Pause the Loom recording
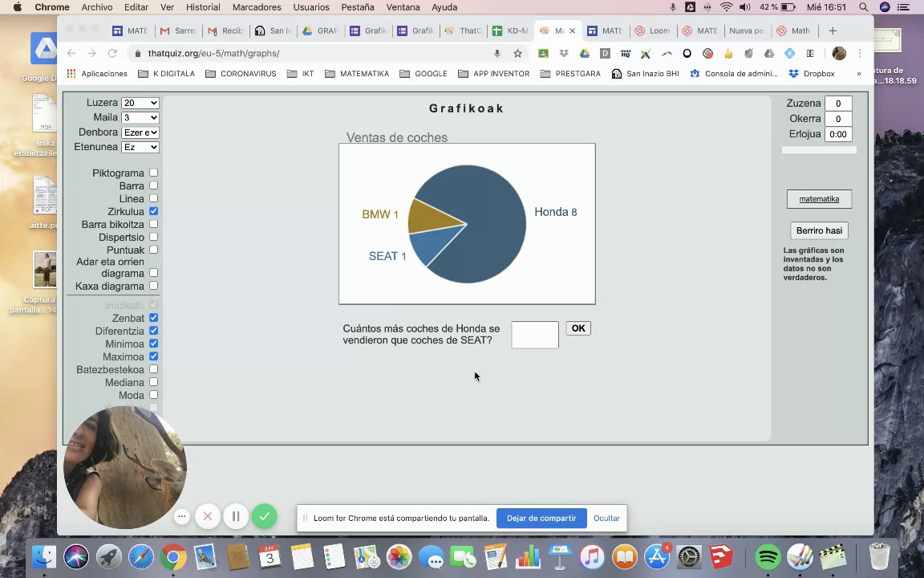The image size is (924, 578). tap(236, 517)
